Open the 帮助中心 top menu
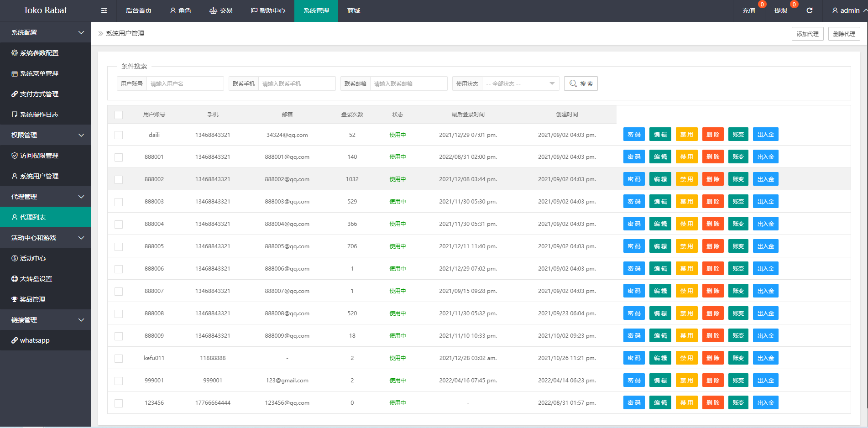 [268, 10]
